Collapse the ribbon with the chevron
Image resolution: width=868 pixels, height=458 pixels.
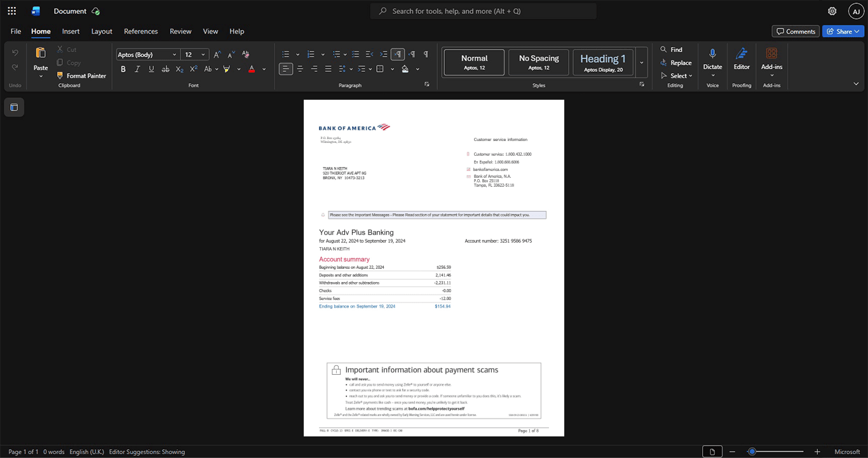pos(856,84)
